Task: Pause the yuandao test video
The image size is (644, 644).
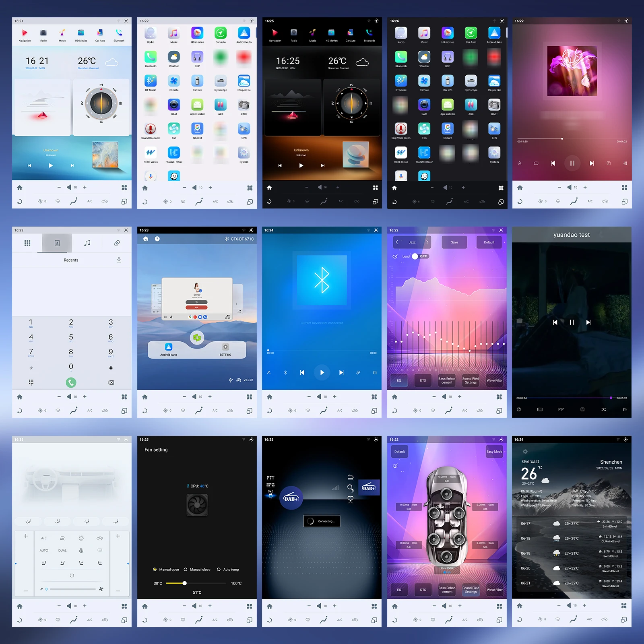Action: point(572,322)
